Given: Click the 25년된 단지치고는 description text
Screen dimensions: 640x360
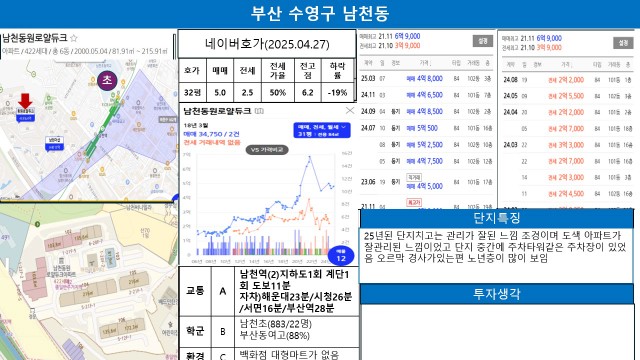Looking at the screenshot, I should 495,247.
